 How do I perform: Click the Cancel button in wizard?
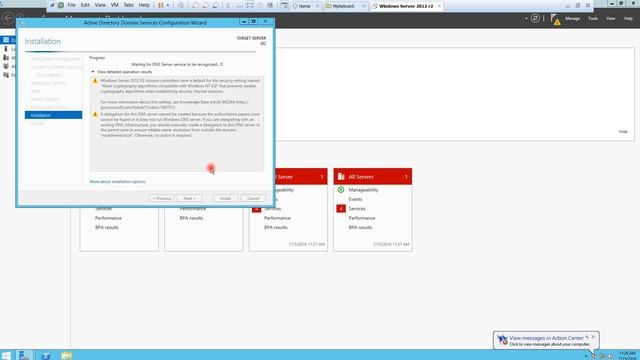click(253, 198)
